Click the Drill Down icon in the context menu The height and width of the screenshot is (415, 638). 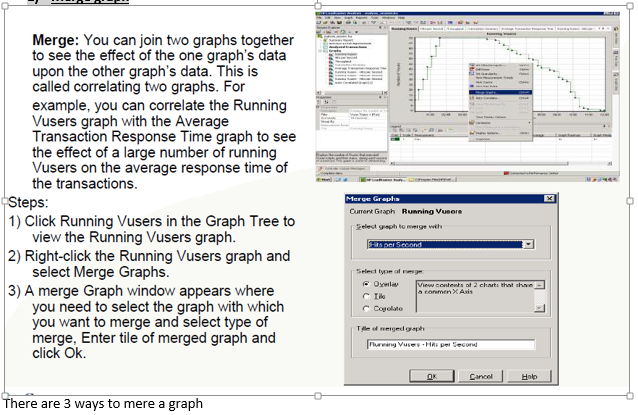[472, 69]
